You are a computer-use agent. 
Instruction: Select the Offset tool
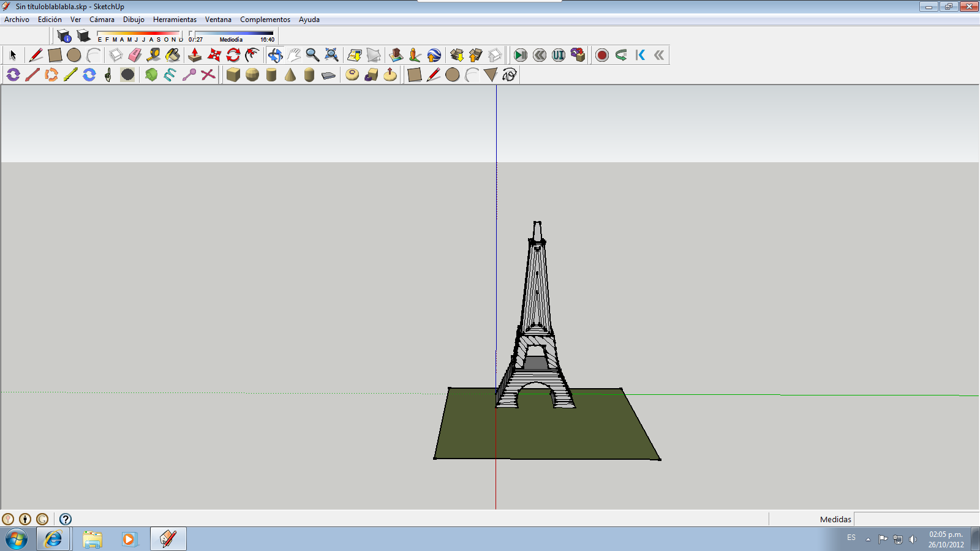coord(252,55)
